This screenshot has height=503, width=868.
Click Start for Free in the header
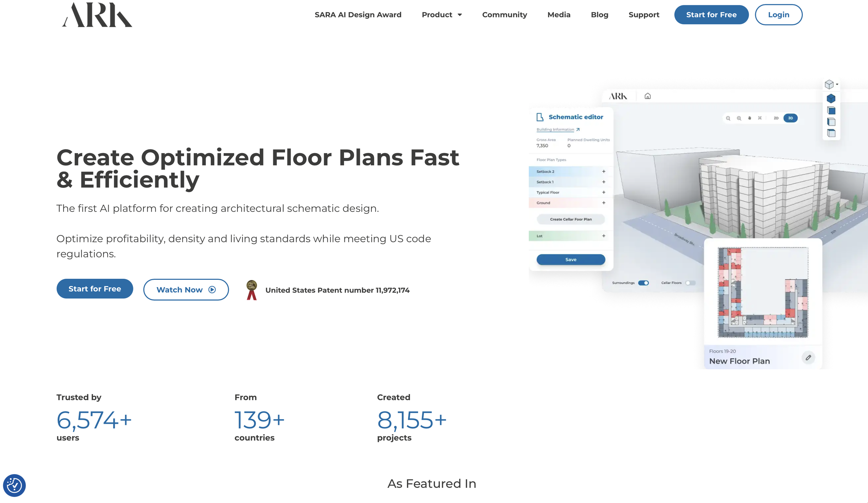coord(711,15)
